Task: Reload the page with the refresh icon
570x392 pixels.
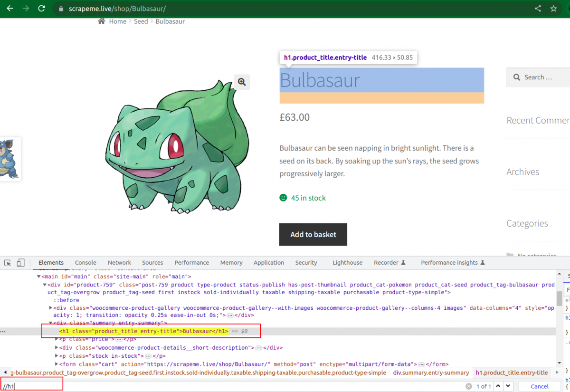Action: (x=42, y=8)
